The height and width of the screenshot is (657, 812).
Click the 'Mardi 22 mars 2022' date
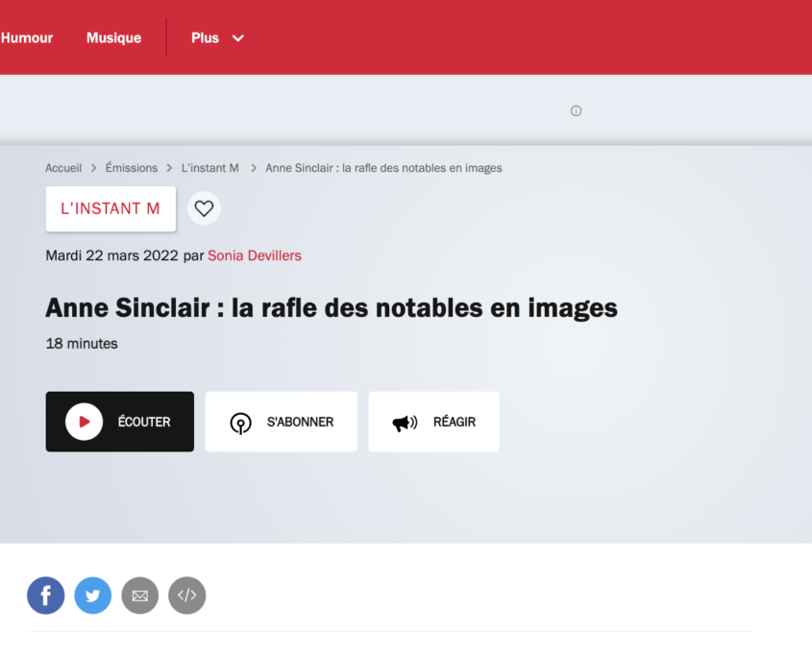[x=111, y=255]
